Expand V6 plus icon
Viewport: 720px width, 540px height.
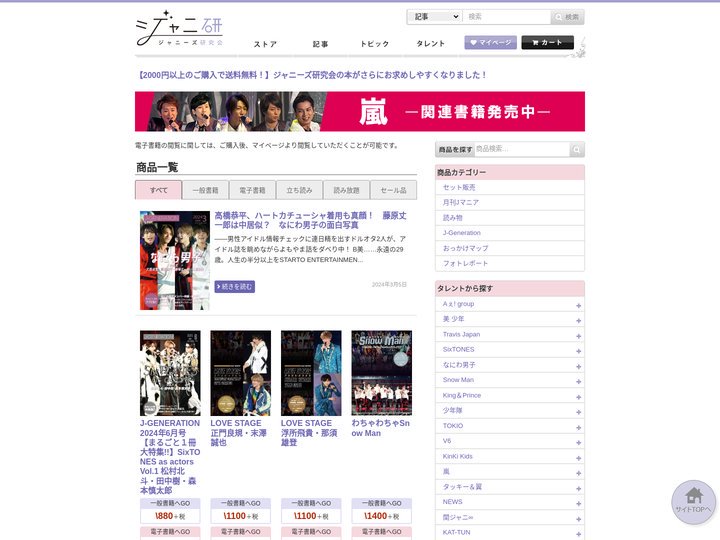579,443
